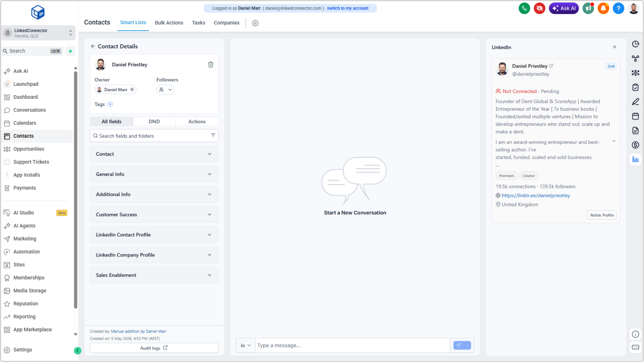644x362 pixels.
Task: Delete contact with the trash icon
Action: point(211,65)
